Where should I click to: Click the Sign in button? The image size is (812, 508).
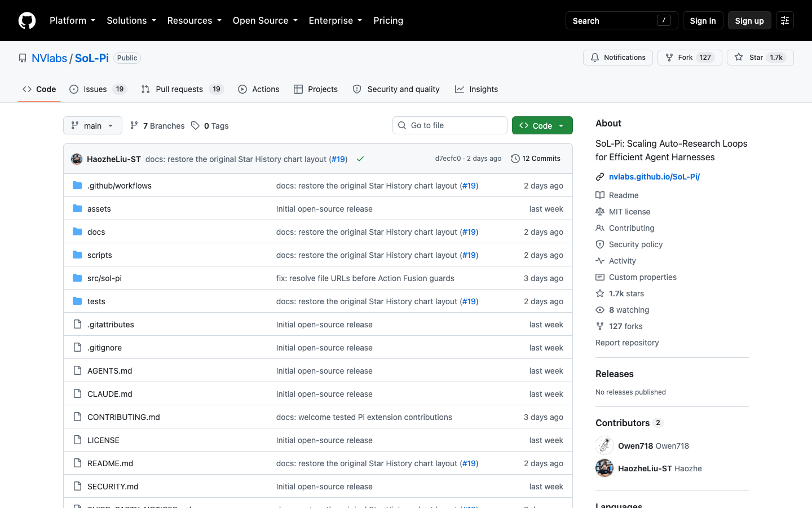[x=703, y=20]
